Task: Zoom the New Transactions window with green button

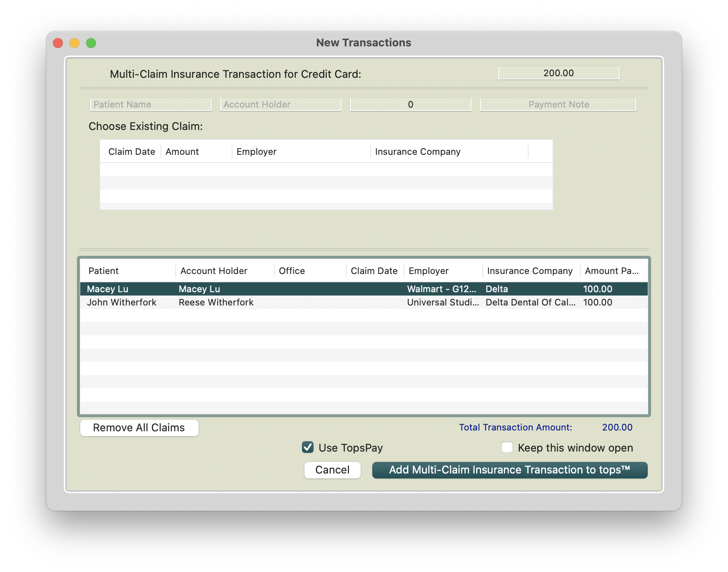Action: (91, 43)
